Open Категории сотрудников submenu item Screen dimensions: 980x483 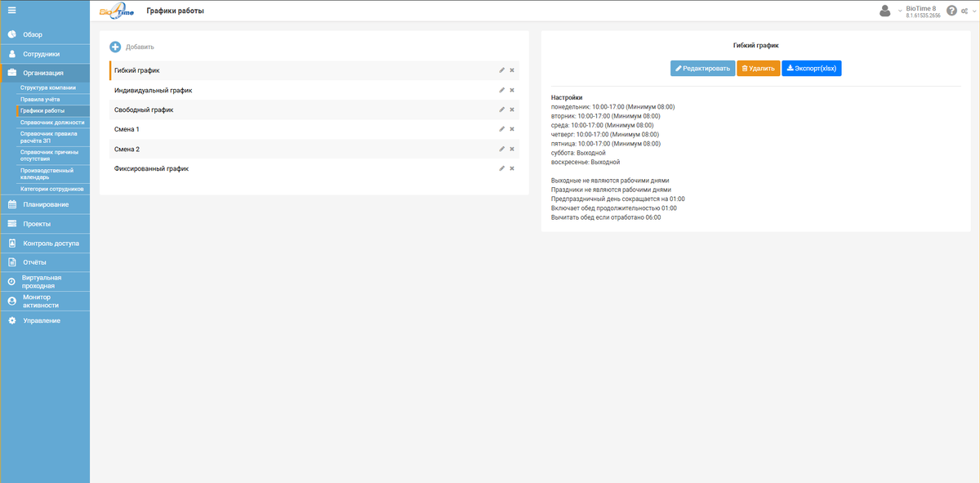pyautogui.click(x=51, y=189)
